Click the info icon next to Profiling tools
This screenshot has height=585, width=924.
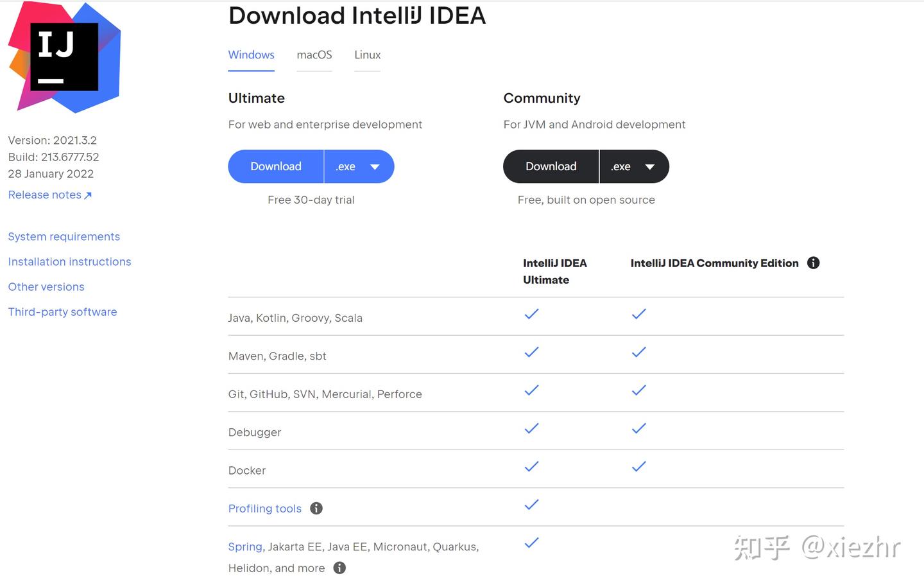(x=316, y=508)
